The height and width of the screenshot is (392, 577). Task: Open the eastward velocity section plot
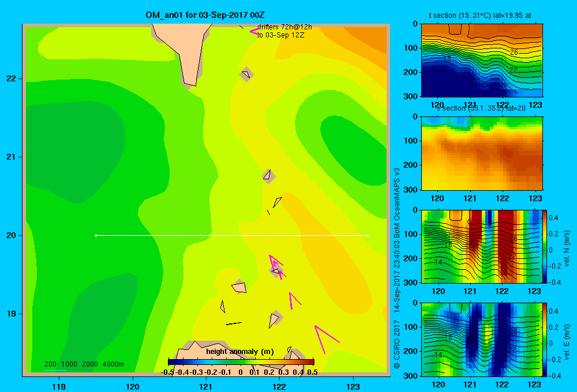[482, 339]
